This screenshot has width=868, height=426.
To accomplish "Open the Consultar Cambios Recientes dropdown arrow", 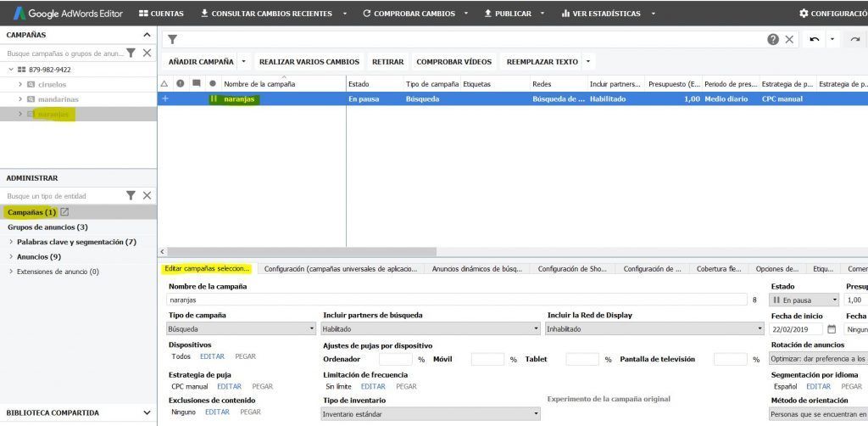I will [345, 14].
